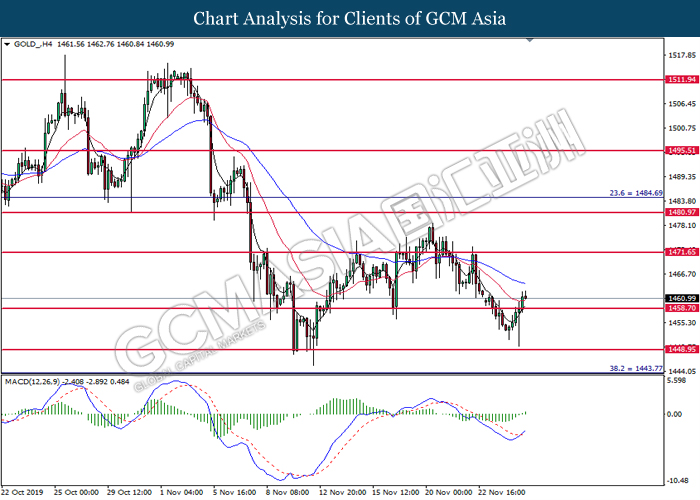Select the 1458.70 support price label

coord(681,308)
